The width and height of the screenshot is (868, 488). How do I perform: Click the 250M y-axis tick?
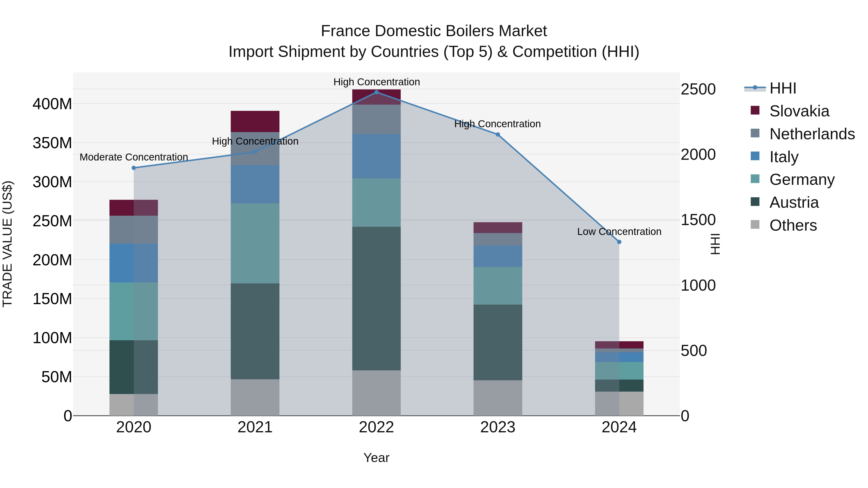[x=52, y=221]
